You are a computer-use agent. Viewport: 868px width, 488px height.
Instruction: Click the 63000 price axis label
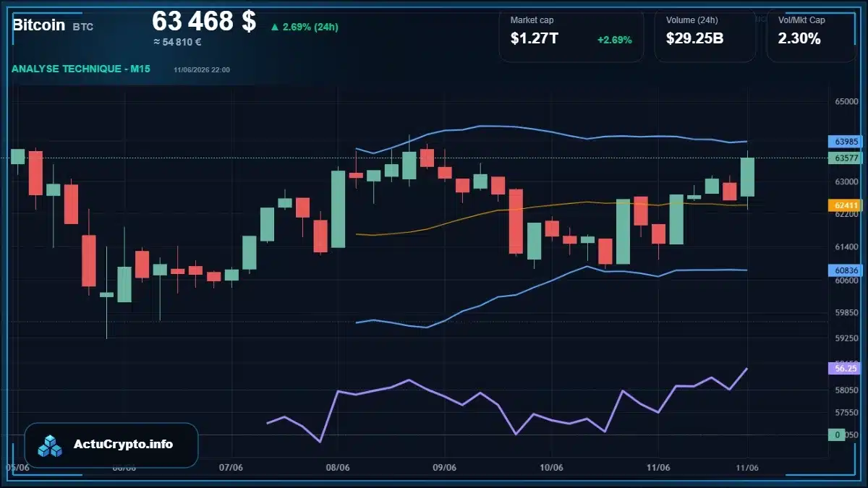click(x=846, y=182)
